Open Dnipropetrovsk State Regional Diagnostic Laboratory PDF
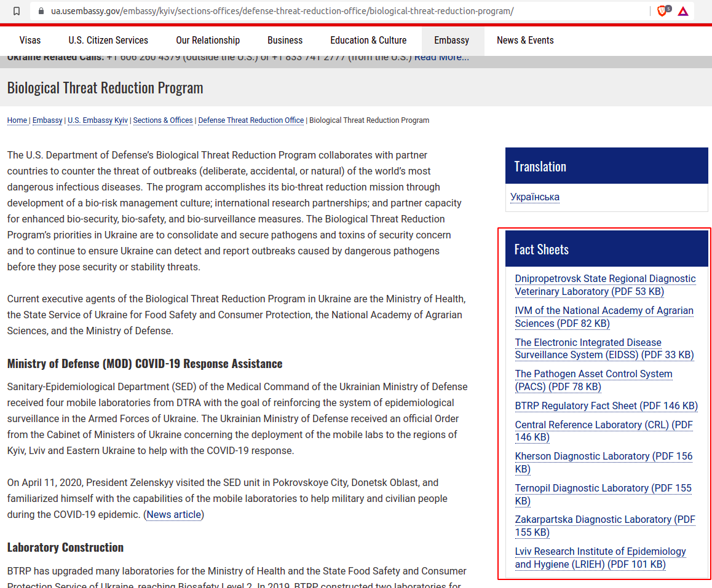 tap(605, 285)
